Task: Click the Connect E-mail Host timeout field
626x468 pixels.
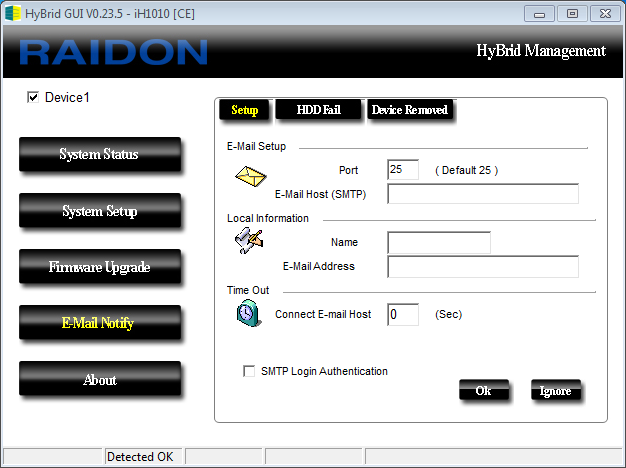Action: (x=403, y=314)
